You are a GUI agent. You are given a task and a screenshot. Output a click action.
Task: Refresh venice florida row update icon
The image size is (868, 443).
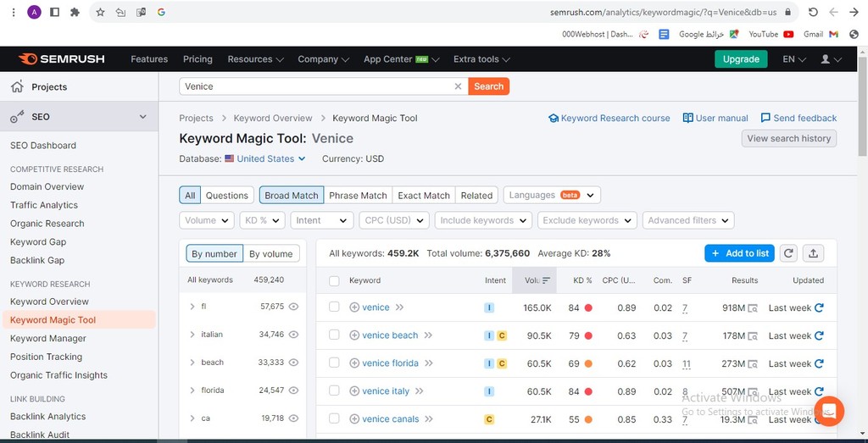(x=820, y=363)
